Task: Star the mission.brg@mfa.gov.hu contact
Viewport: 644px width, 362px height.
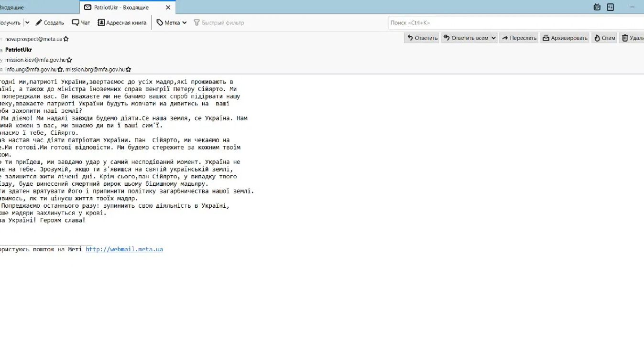Action: click(x=128, y=70)
